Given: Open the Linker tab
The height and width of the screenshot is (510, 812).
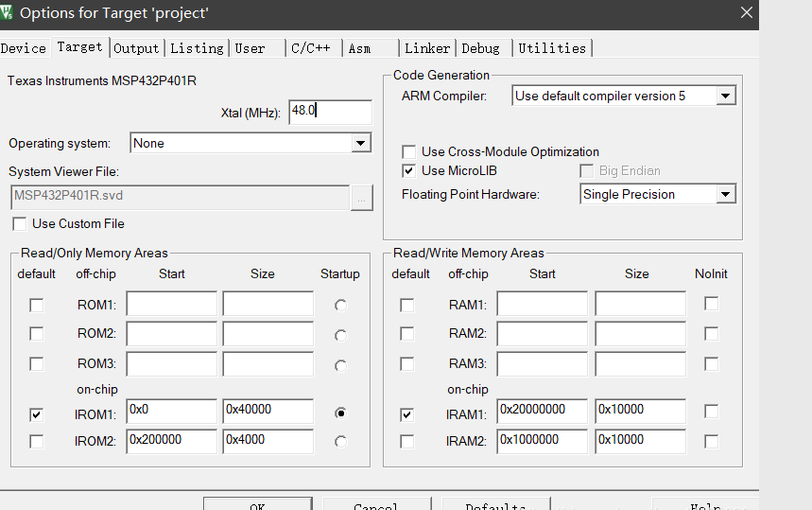Looking at the screenshot, I should click(x=427, y=48).
